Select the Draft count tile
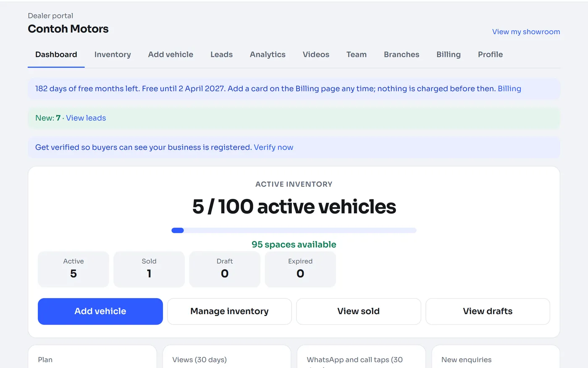588x368 pixels. click(225, 269)
